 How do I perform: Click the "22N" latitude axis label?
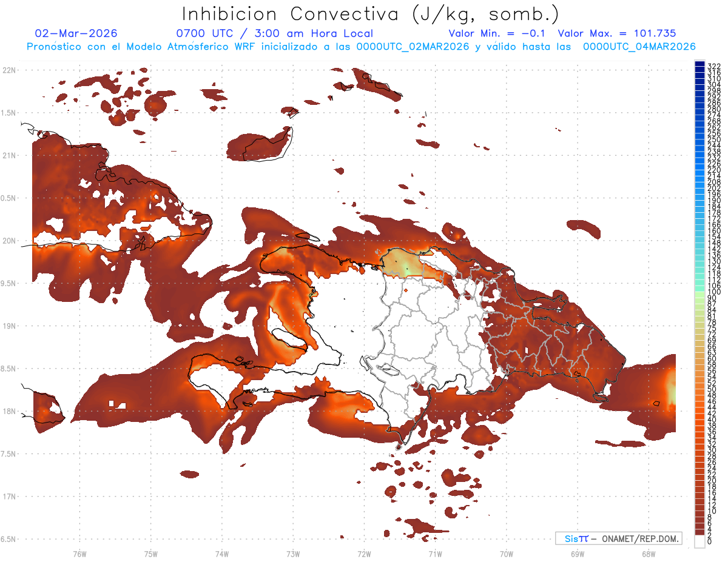[8, 70]
